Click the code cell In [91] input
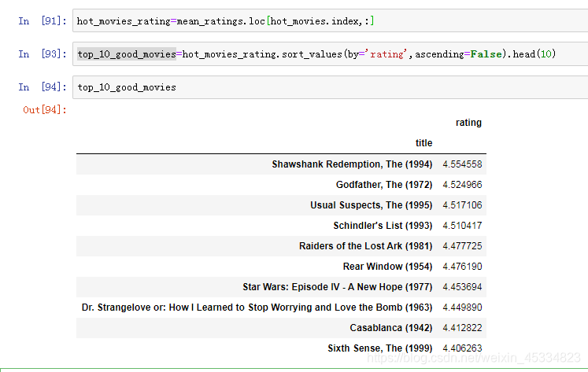The image size is (588, 372). tap(330, 21)
